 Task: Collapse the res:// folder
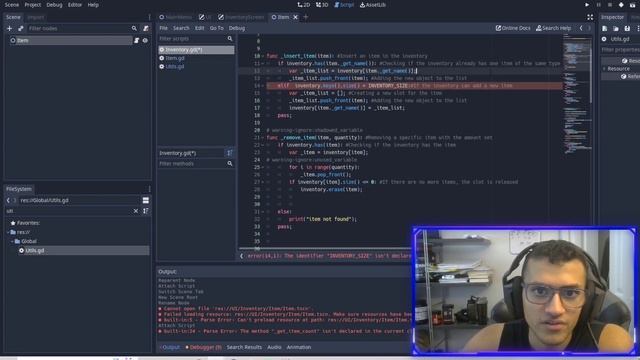[8, 232]
